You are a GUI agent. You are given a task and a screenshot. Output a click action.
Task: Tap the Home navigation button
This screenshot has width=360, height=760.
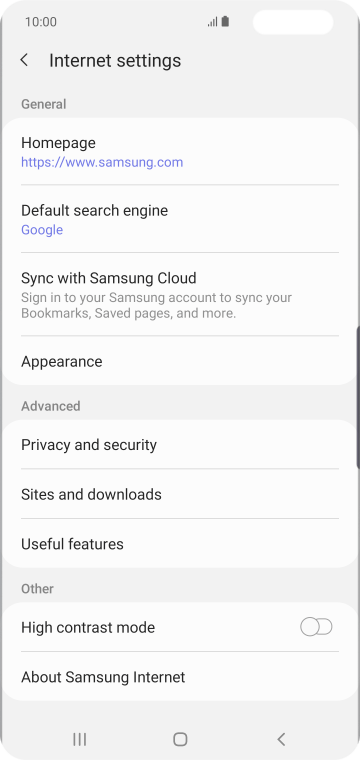[x=180, y=739]
